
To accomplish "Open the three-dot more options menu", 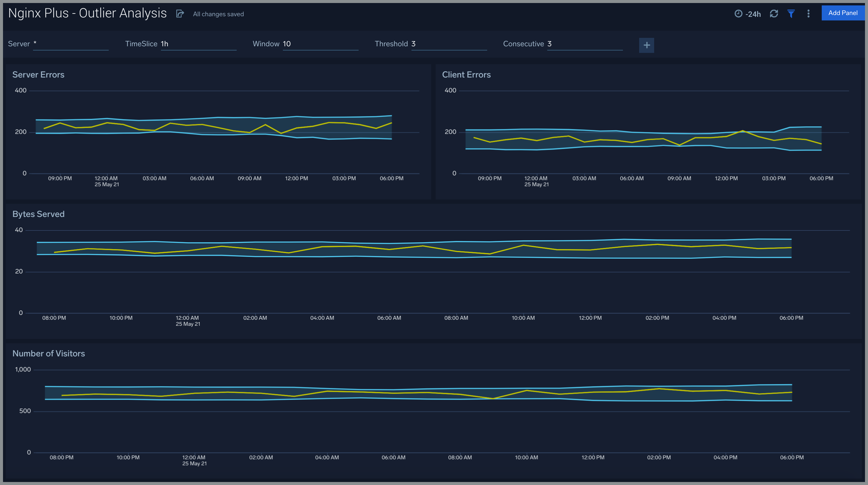I will pyautogui.click(x=808, y=14).
